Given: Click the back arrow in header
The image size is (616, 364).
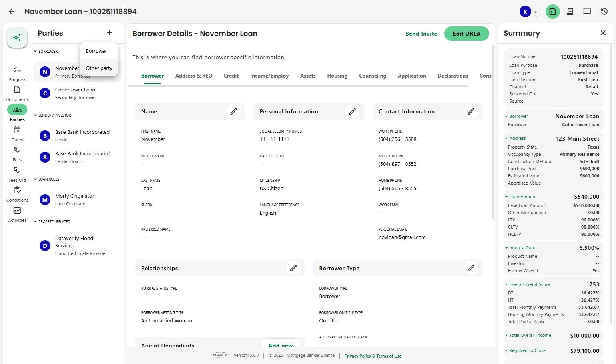Looking at the screenshot, I should (12, 12).
